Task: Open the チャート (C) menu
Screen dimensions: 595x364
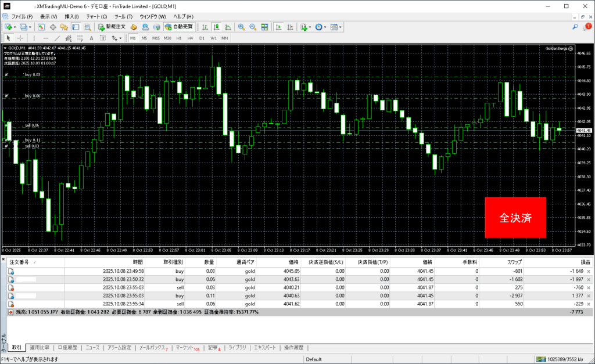Action: [96, 16]
